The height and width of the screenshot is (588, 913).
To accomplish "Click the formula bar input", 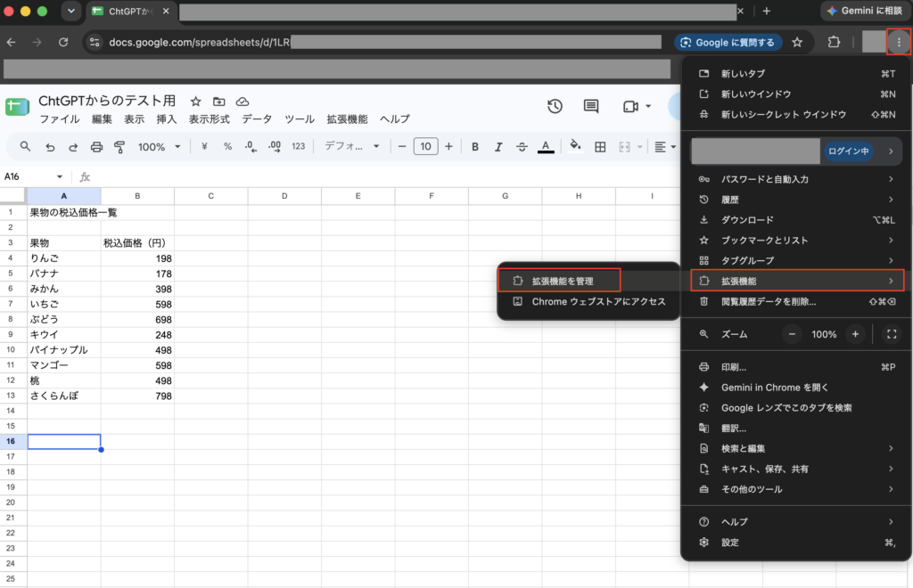I will coord(384,176).
